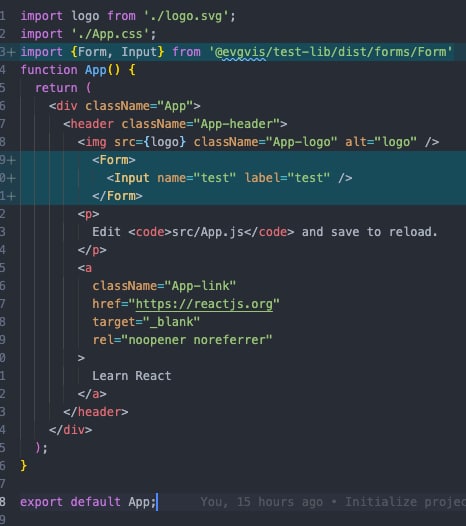Click the "App-logo" class string
Screen dimensions: 466x526
coord(301,142)
